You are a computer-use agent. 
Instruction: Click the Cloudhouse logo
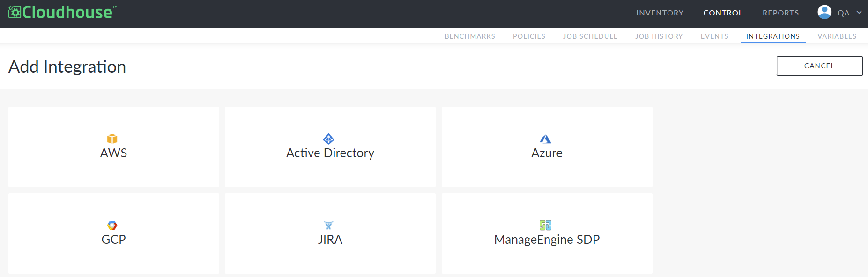coord(63,12)
